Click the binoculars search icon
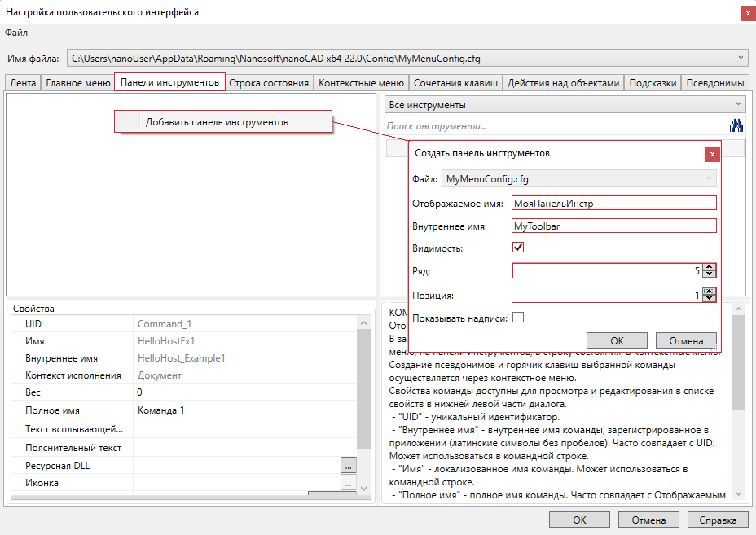 click(736, 125)
